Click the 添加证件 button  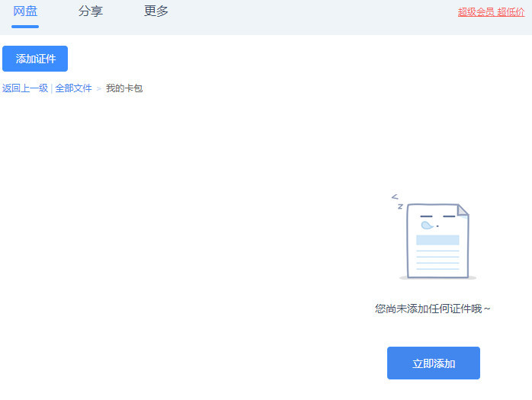point(35,59)
